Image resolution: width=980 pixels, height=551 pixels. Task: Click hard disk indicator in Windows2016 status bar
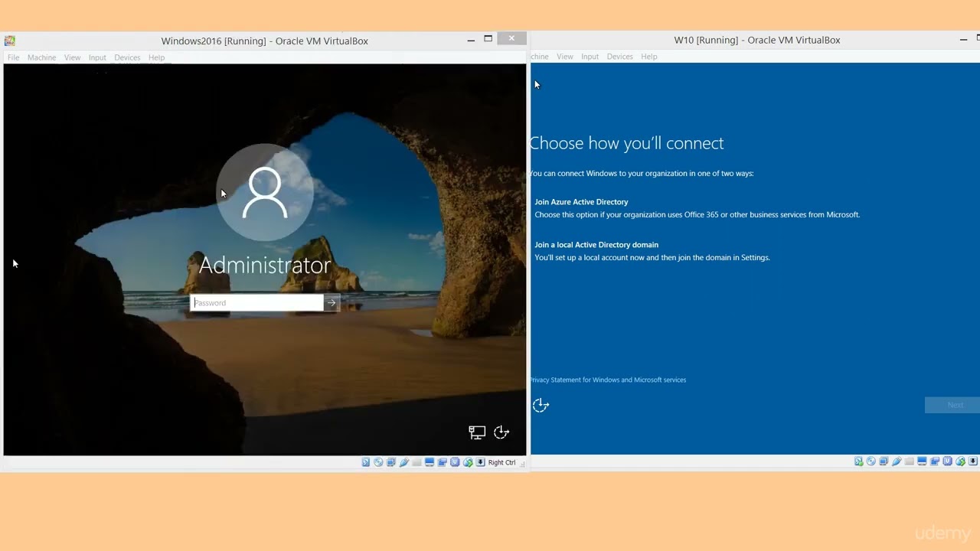coord(366,462)
